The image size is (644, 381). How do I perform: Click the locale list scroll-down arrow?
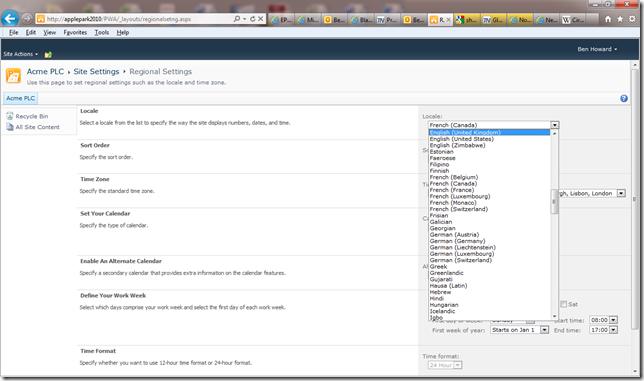554,316
